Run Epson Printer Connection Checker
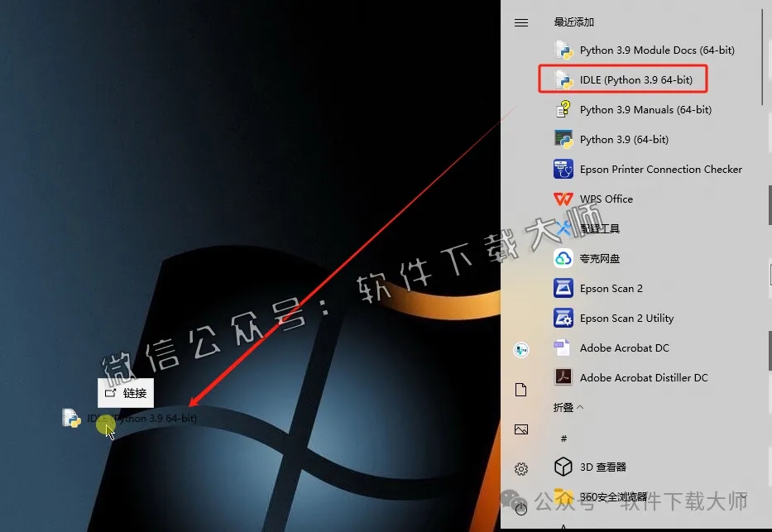Viewport: 772px width, 532px height. click(x=660, y=169)
